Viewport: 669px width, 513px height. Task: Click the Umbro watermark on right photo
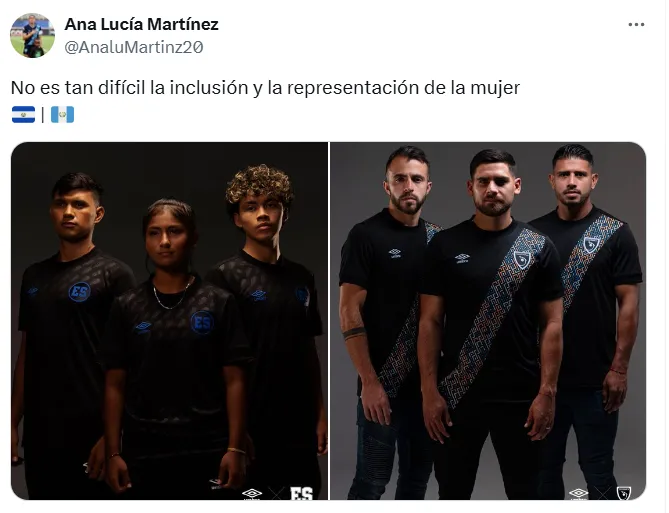pyautogui.click(x=579, y=494)
